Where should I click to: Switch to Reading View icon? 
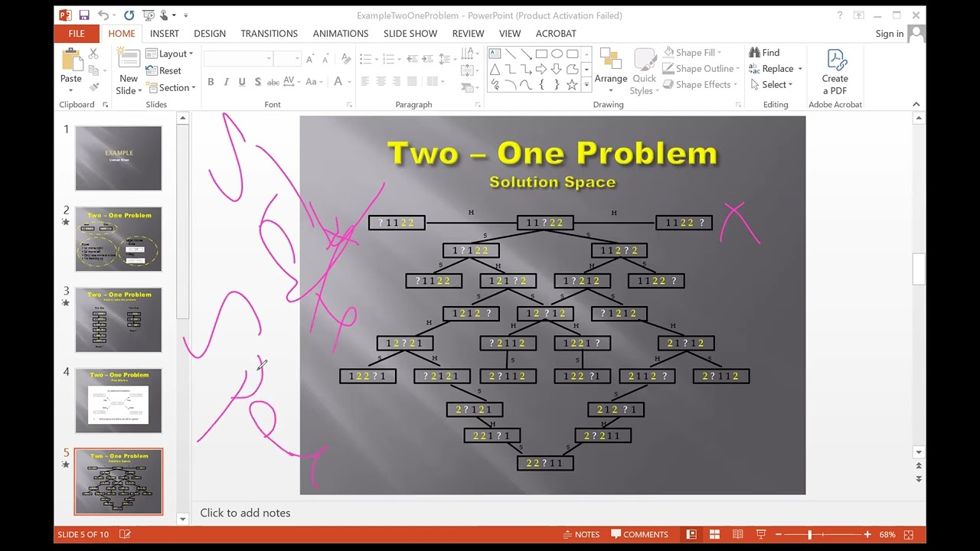point(738,534)
